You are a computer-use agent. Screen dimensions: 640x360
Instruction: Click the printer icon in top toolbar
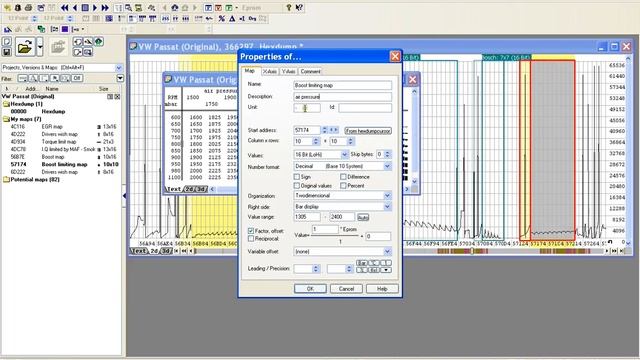click(28, 7)
